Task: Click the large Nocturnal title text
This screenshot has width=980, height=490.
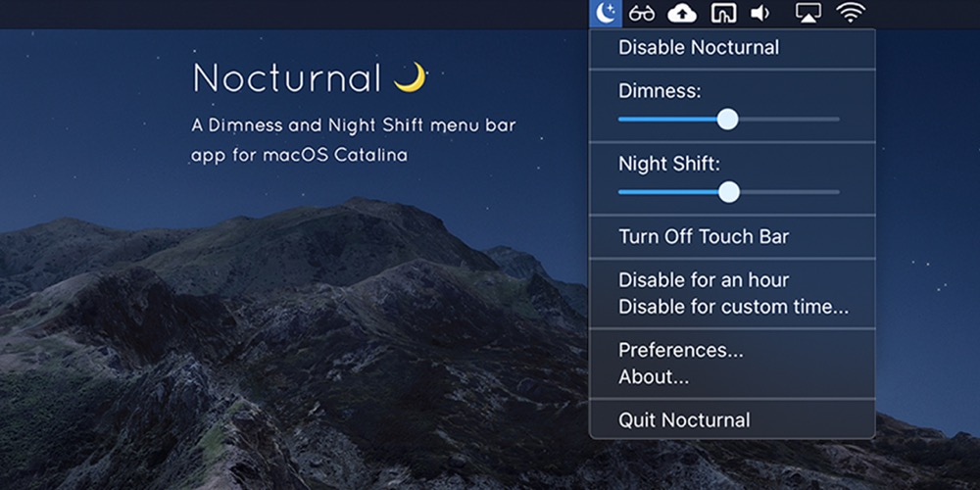Action: click(x=286, y=78)
